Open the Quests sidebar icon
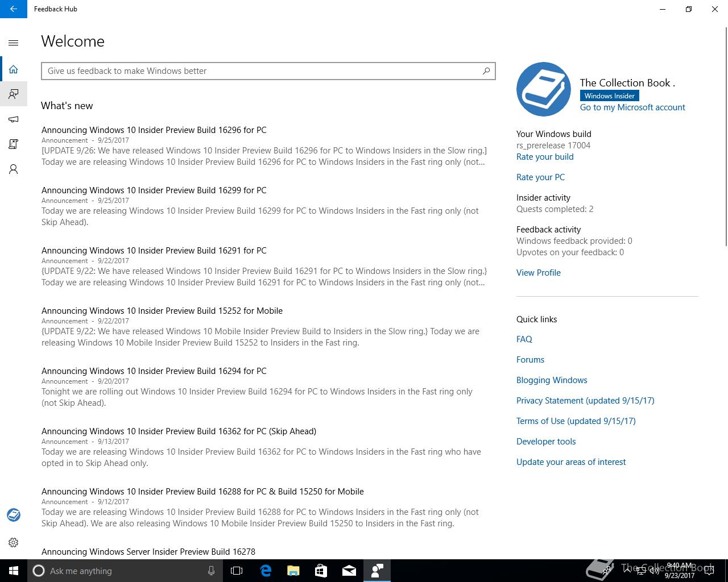The width and height of the screenshot is (728, 582). (x=14, y=144)
